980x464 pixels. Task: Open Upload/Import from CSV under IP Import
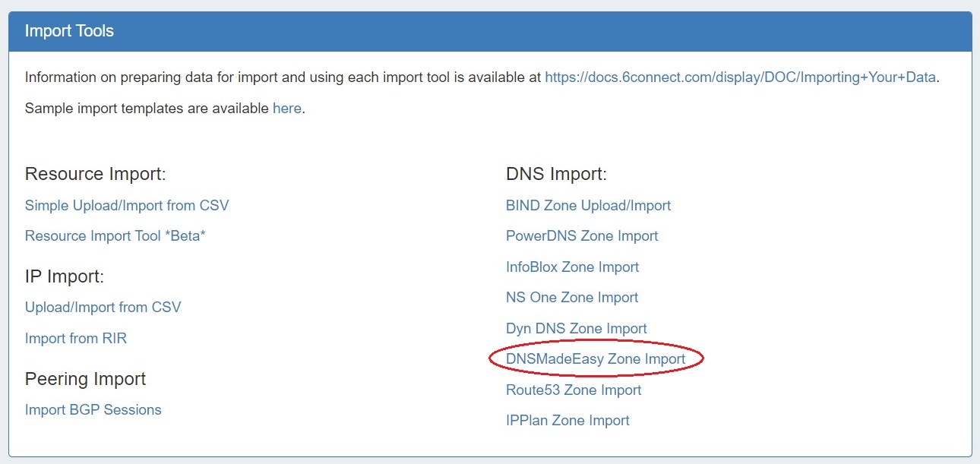(x=103, y=307)
